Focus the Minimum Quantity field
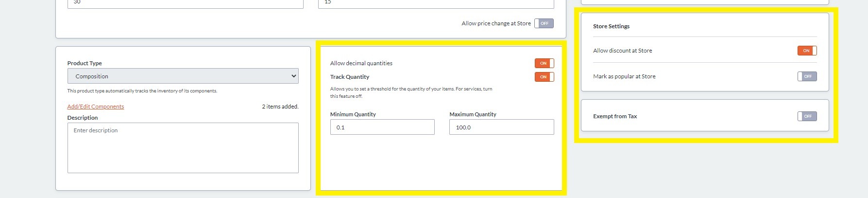 pyautogui.click(x=382, y=127)
